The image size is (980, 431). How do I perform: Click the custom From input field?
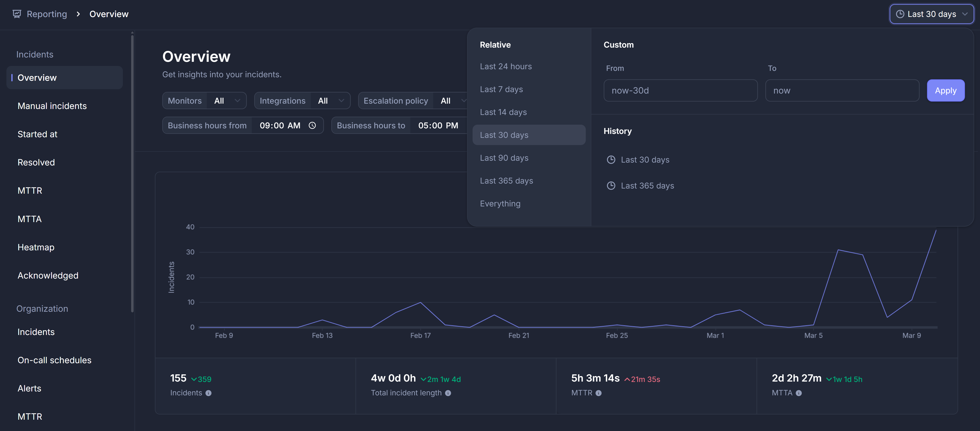click(x=680, y=90)
